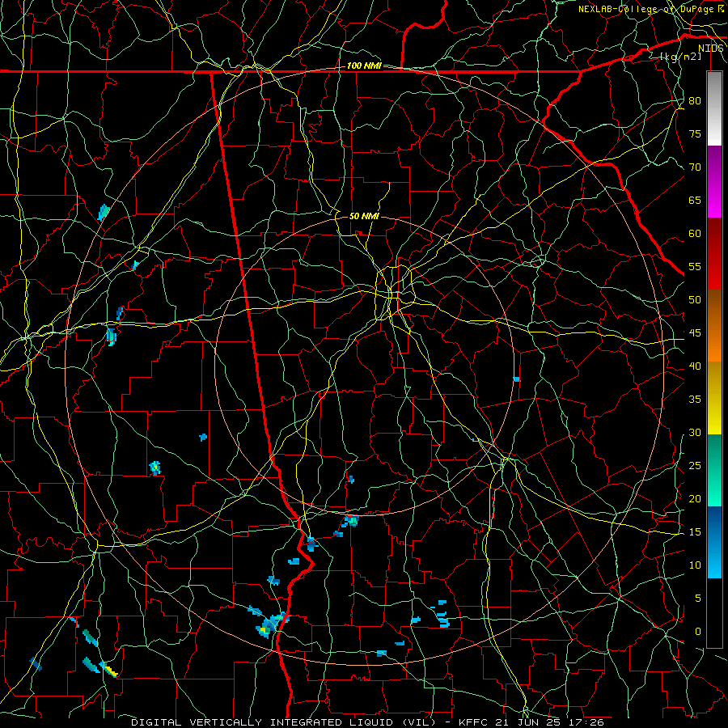Click the 45 value on the color scale
The height and width of the screenshot is (728, 728).
(695, 333)
